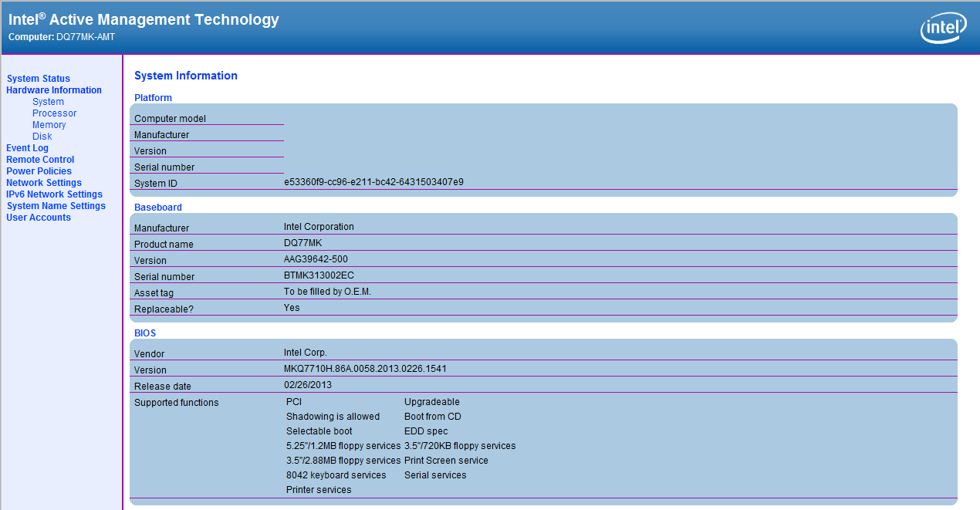Open System Name Settings
980x510 pixels.
[x=56, y=206]
